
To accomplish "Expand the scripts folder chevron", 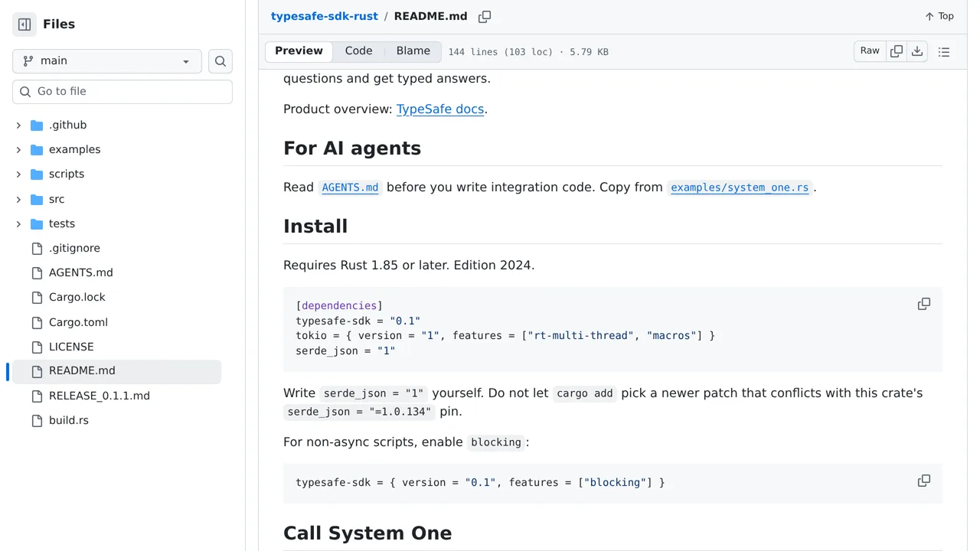I will (18, 174).
